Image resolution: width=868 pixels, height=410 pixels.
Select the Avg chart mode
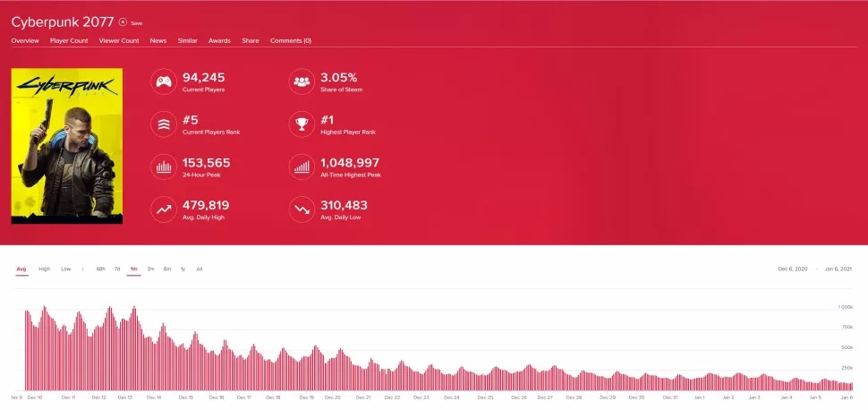pos(21,269)
